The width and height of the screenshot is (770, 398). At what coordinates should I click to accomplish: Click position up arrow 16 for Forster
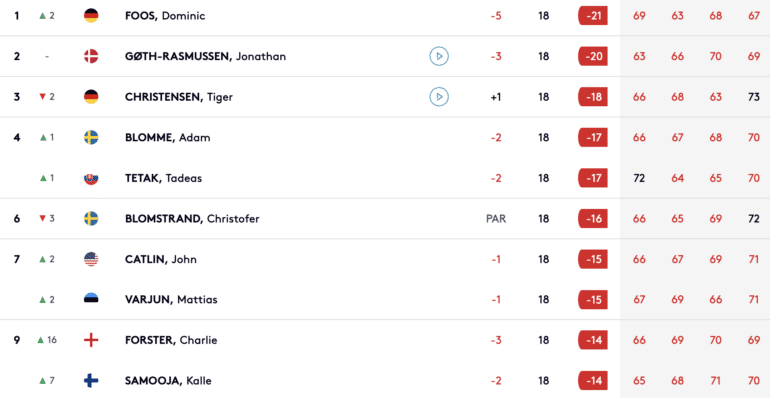(x=47, y=340)
